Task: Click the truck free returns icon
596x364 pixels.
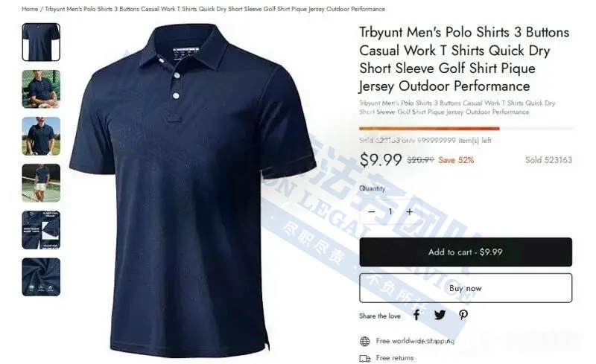Action: (x=364, y=358)
